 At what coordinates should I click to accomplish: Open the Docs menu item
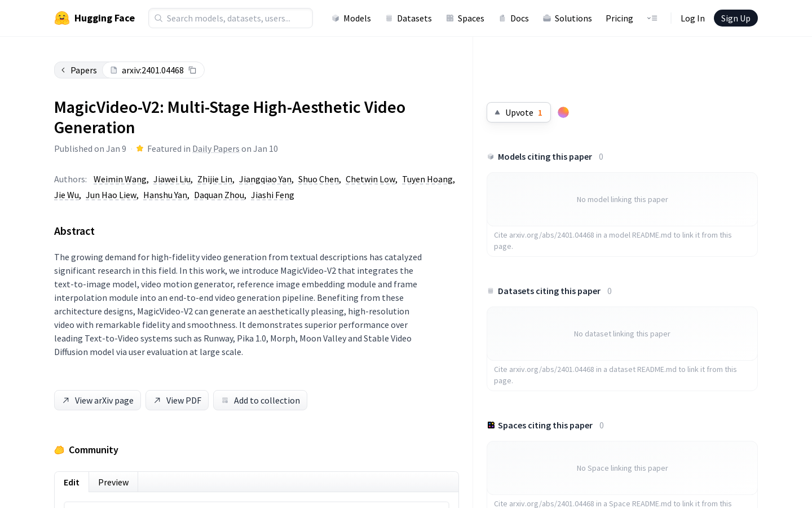click(514, 18)
